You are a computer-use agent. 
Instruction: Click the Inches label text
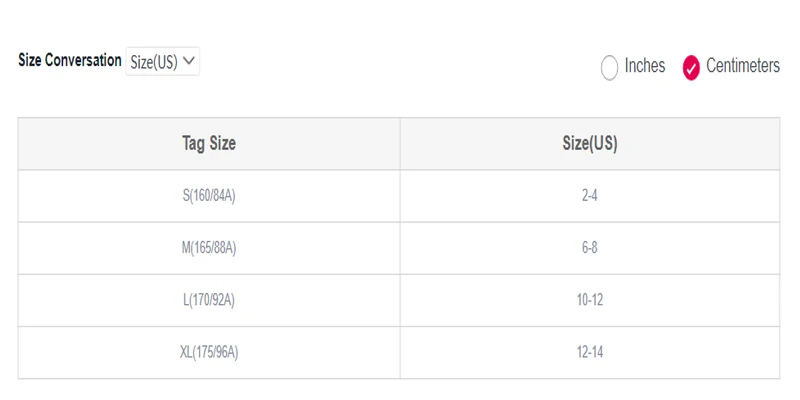(x=645, y=66)
